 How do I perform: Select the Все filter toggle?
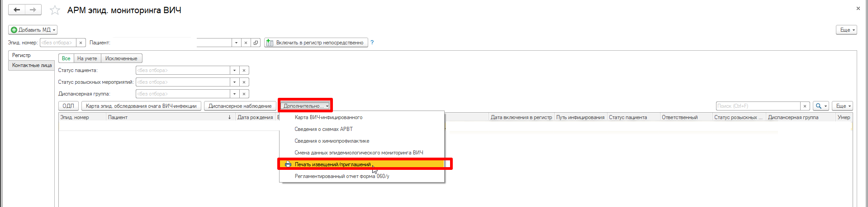pos(66,58)
